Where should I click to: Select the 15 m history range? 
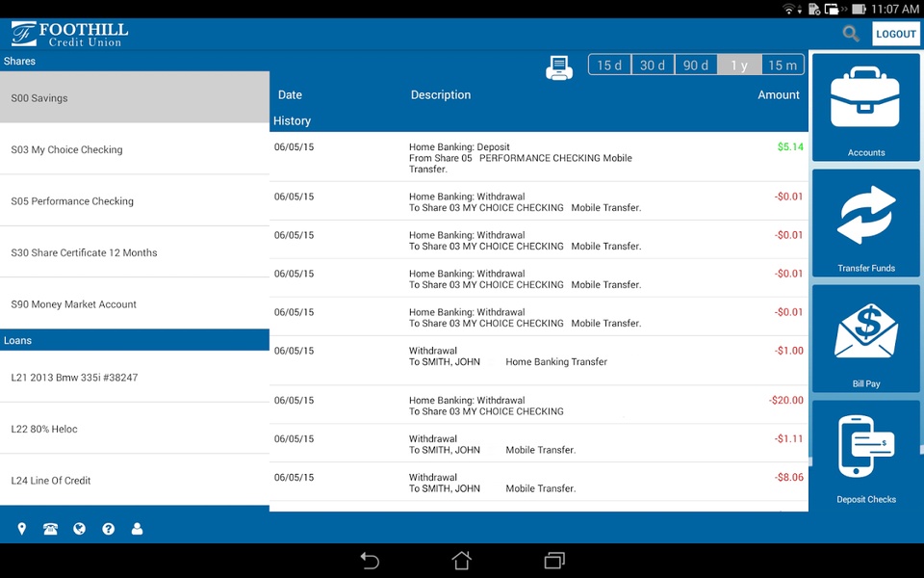(x=783, y=65)
